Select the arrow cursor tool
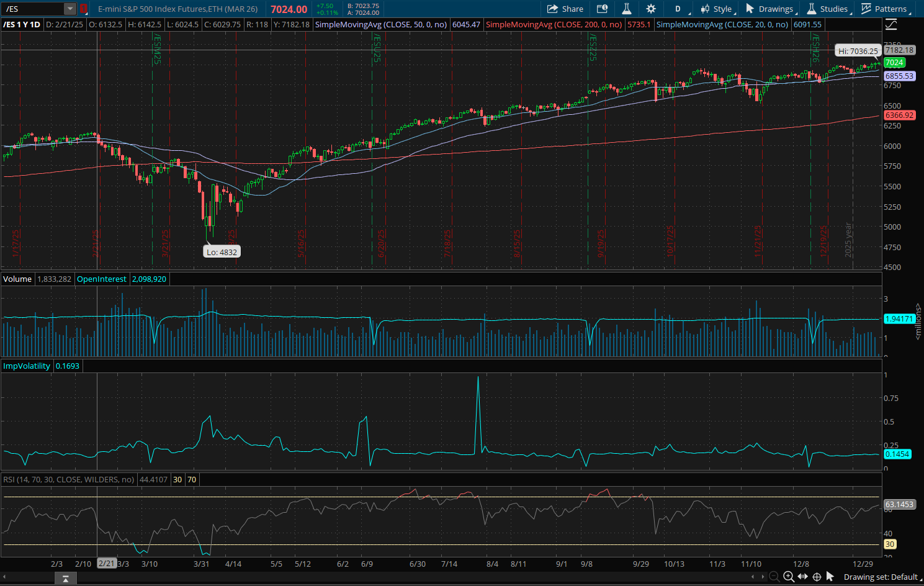 [831, 577]
